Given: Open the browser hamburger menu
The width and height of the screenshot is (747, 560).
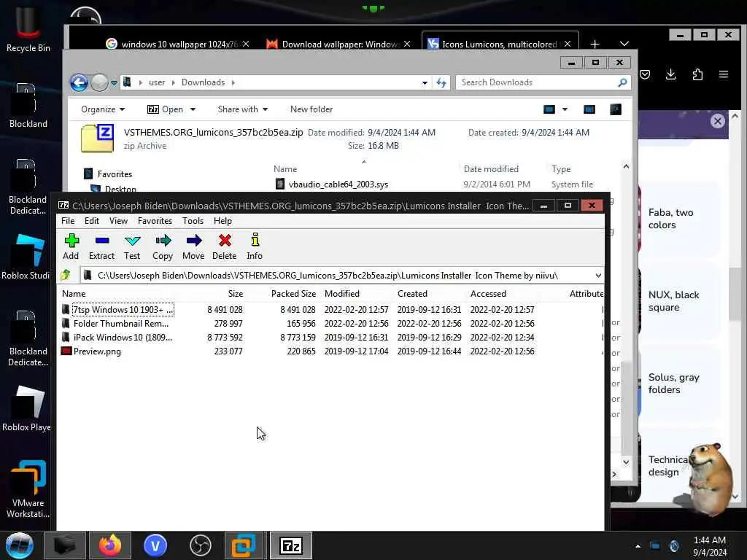Looking at the screenshot, I should (724, 74).
